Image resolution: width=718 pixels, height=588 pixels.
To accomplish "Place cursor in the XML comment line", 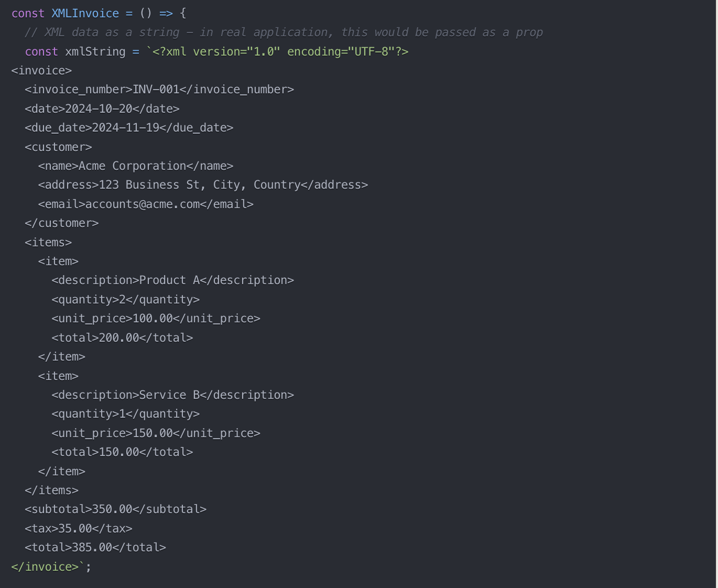I will coord(284,32).
